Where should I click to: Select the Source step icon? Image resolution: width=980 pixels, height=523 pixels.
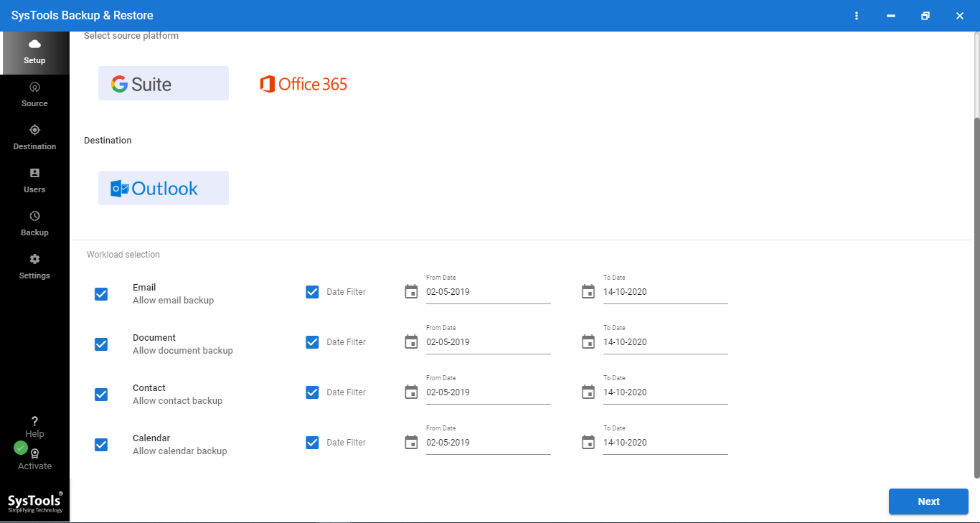click(x=34, y=93)
